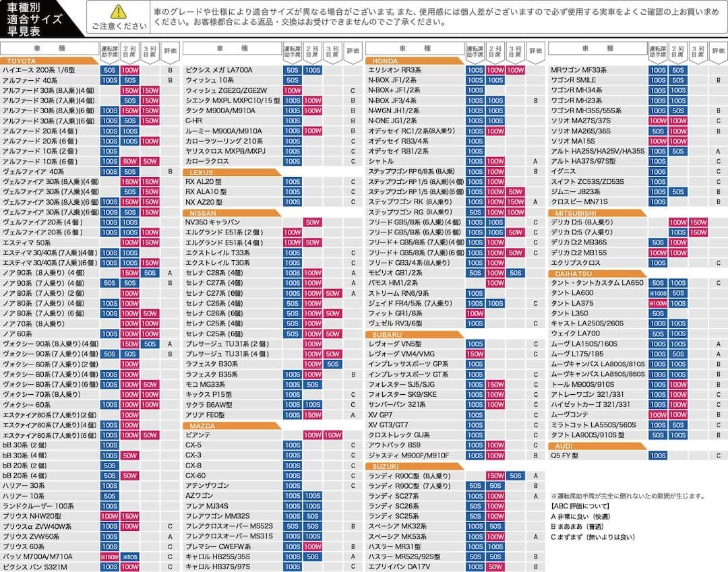Screen dimensions: 728x572
Task: Select the AUDI brand header
Action: (564, 446)
